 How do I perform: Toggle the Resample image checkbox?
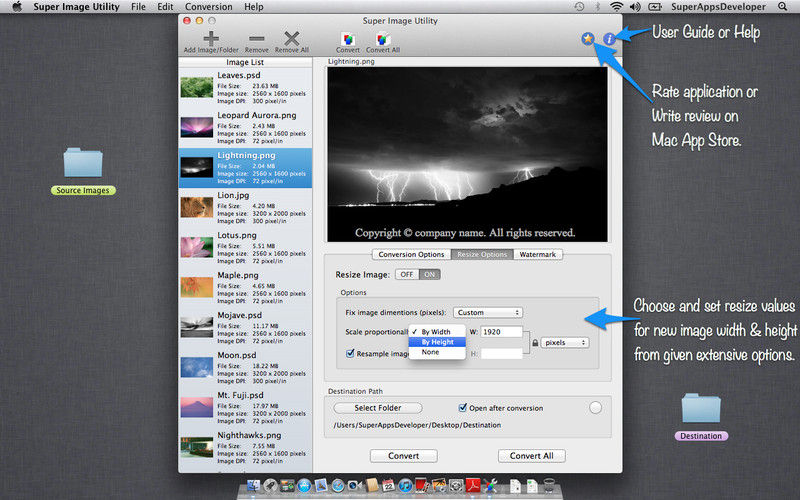coord(350,353)
